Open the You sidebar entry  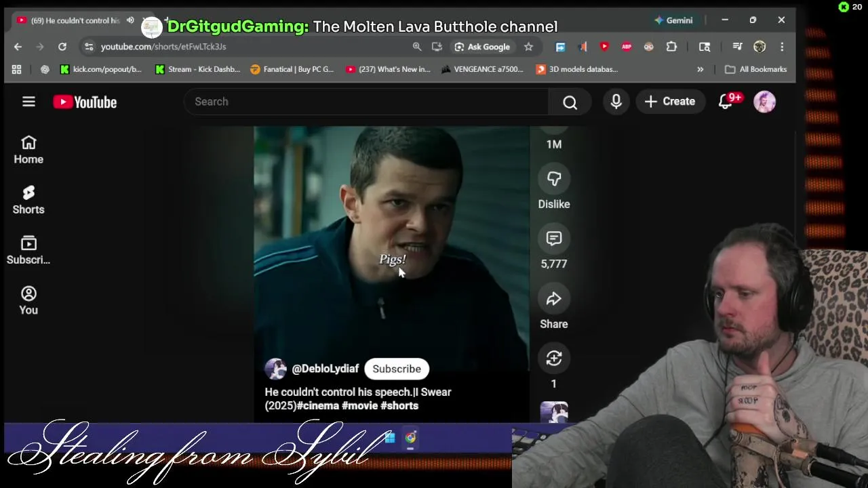click(x=28, y=300)
